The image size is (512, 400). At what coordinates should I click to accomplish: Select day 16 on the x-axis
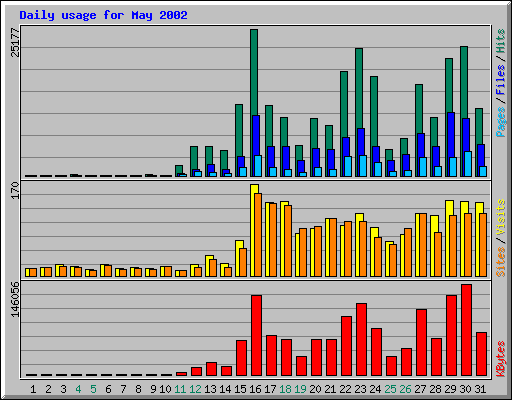click(255, 389)
